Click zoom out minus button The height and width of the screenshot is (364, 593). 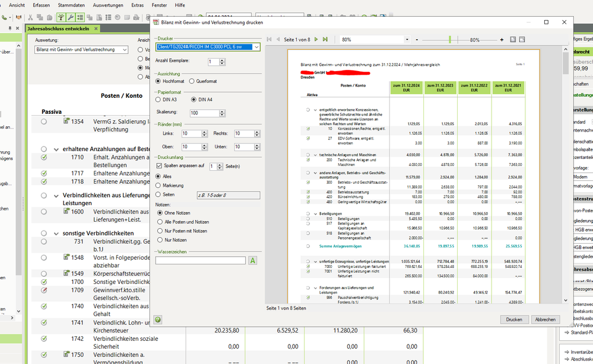(417, 40)
